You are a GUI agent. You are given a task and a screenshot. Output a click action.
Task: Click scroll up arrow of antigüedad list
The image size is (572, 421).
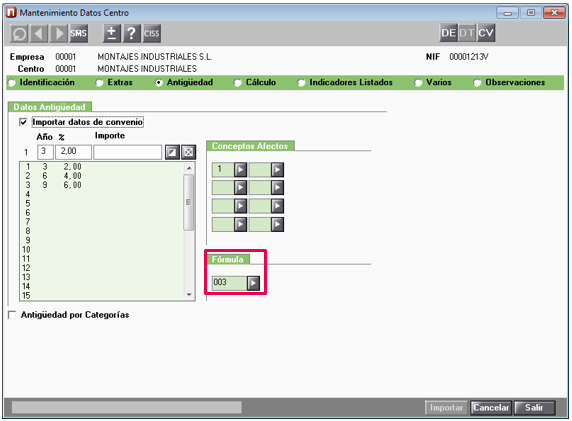coord(189,168)
